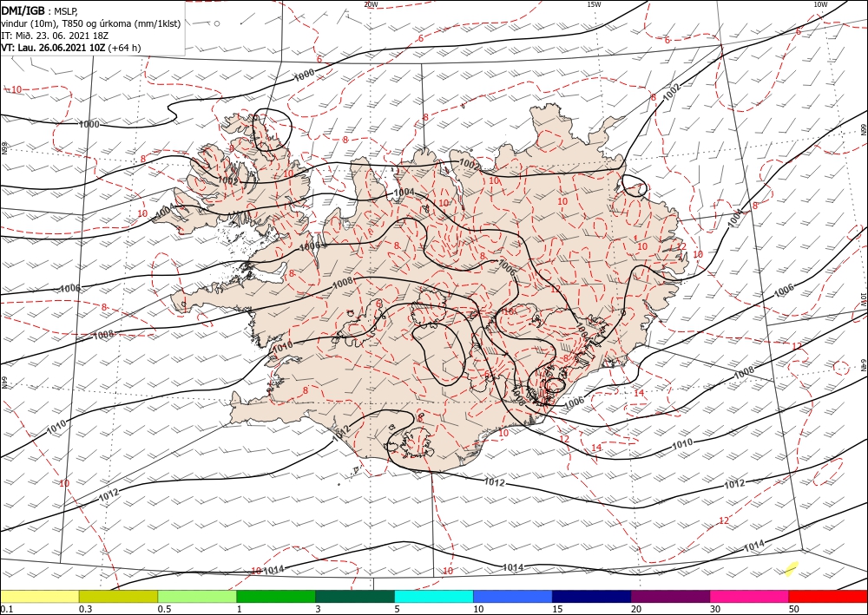Click the small yellow precipitation patch on map

click(x=792, y=568)
